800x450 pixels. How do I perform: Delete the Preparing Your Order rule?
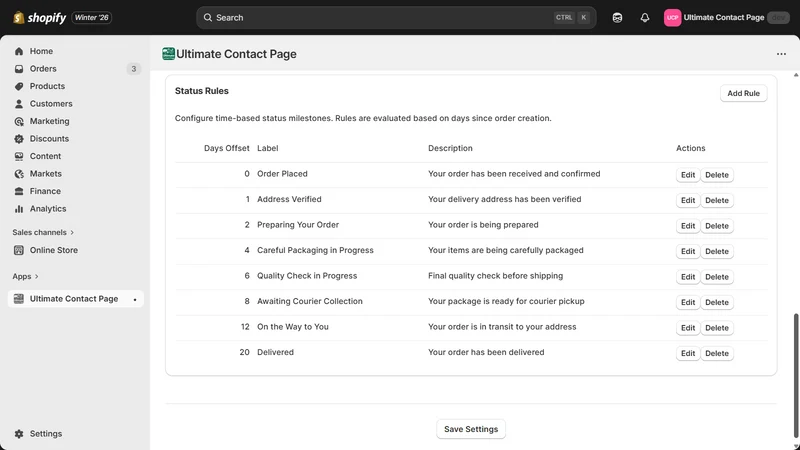pyautogui.click(x=717, y=226)
